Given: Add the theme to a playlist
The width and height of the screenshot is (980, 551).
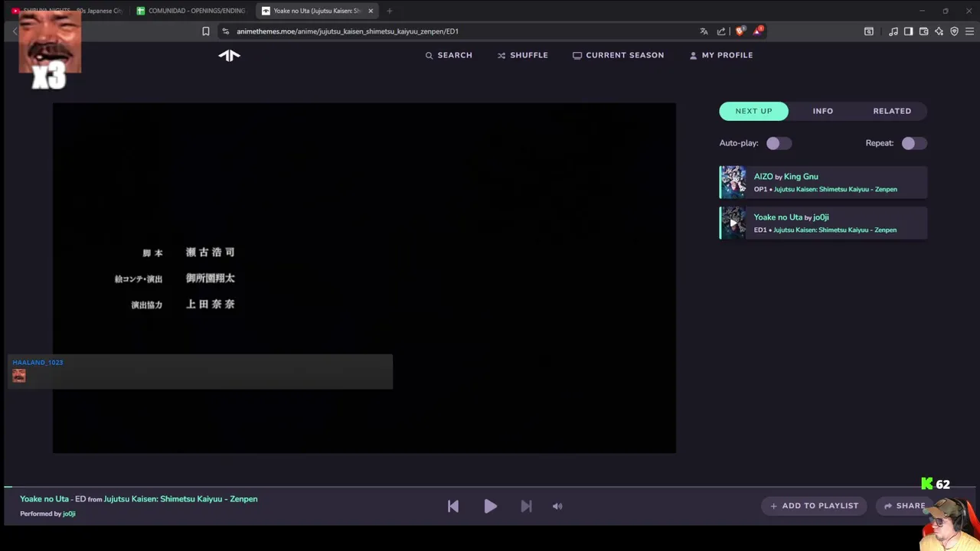Looking at the screenshot, I should 814,506.
